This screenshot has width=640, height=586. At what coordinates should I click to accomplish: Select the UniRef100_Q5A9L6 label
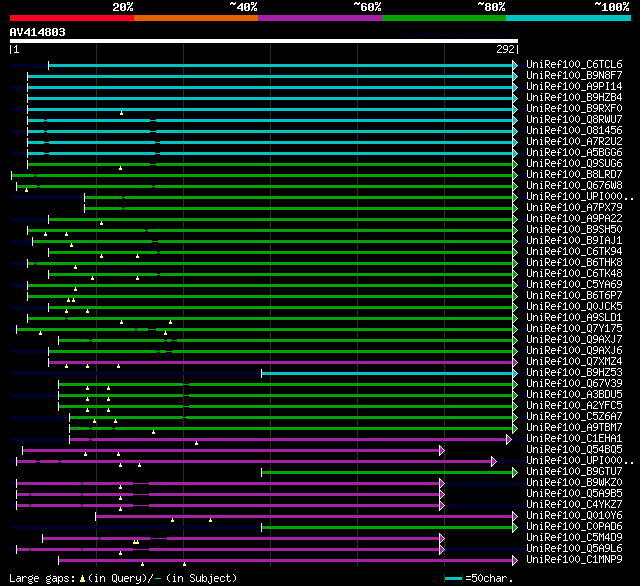click(x=574, y=549)
